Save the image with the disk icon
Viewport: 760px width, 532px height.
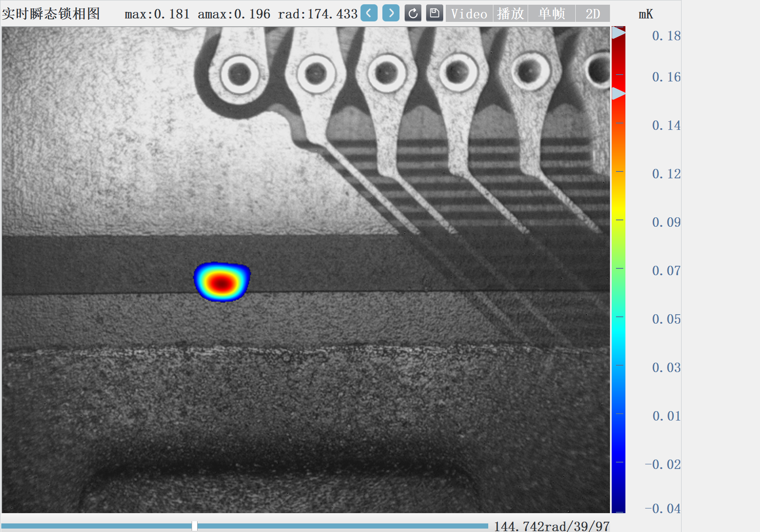[x=435, y=13]
